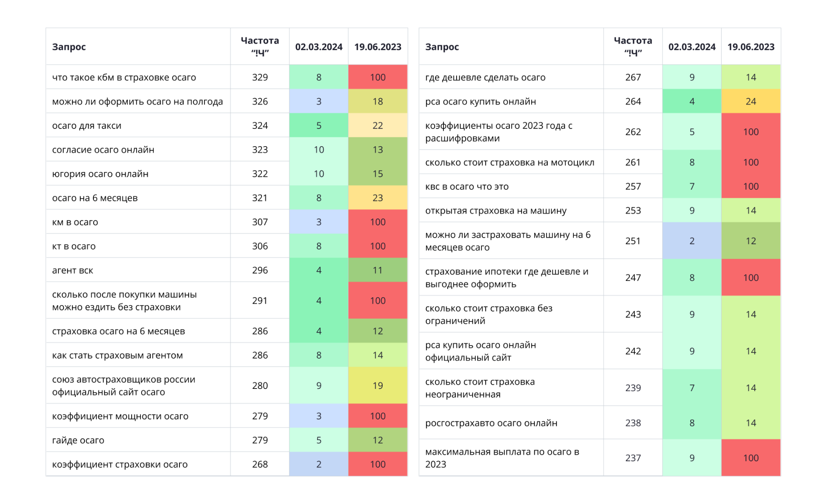Click the "Запрос" header in the left table
The height and width of the screenshot is (504, 834).
click(69, 47)
